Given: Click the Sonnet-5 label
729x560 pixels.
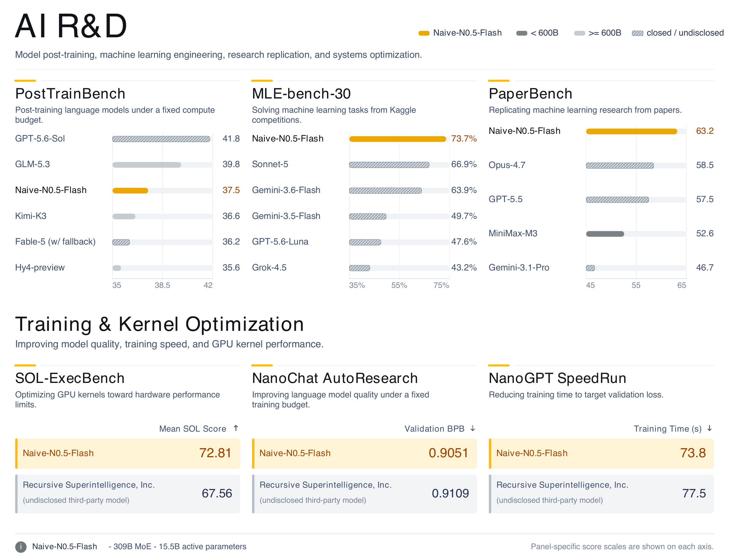Looking at the screenshot, I should click(x=270, y=164).
